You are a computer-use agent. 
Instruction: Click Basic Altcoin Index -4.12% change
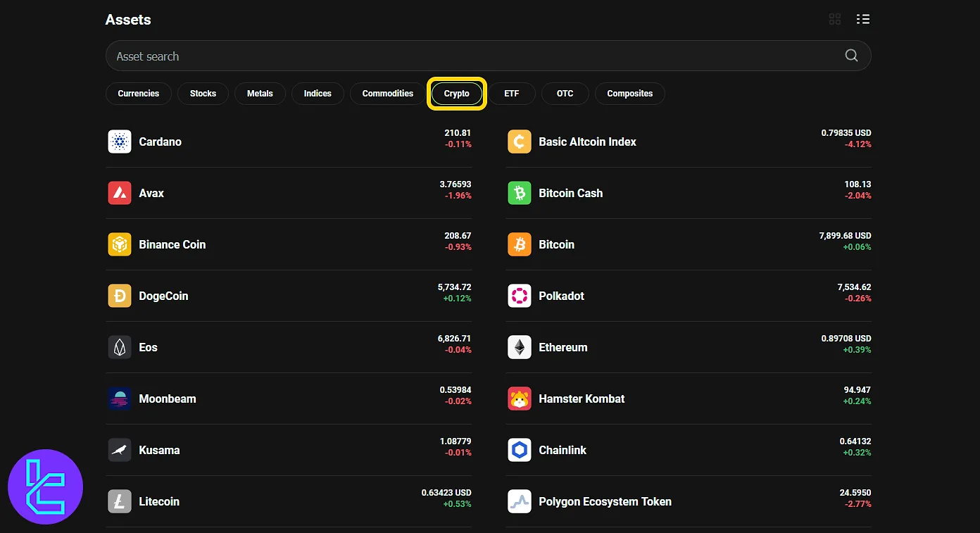point(858,144)
